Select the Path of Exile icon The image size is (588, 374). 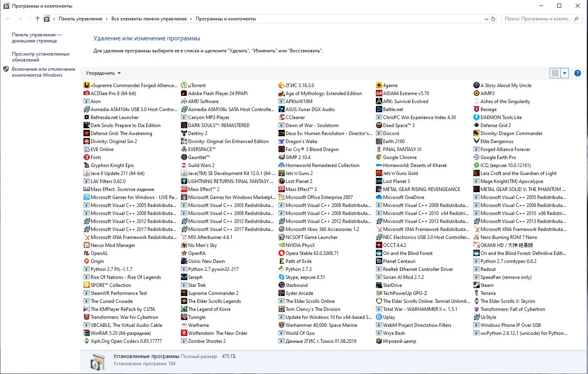tap(282, 261)
